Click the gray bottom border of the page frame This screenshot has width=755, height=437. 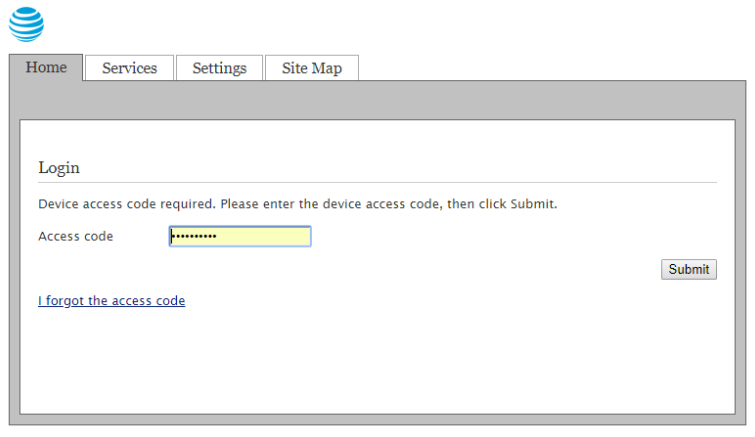(x=378, y=420)
